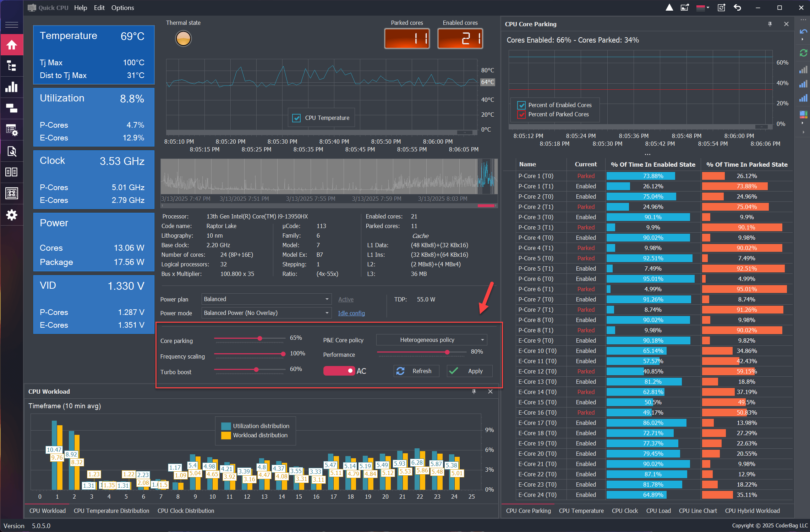810x532 pixels.
Task: Open the Idle config link
Action: 351,313
